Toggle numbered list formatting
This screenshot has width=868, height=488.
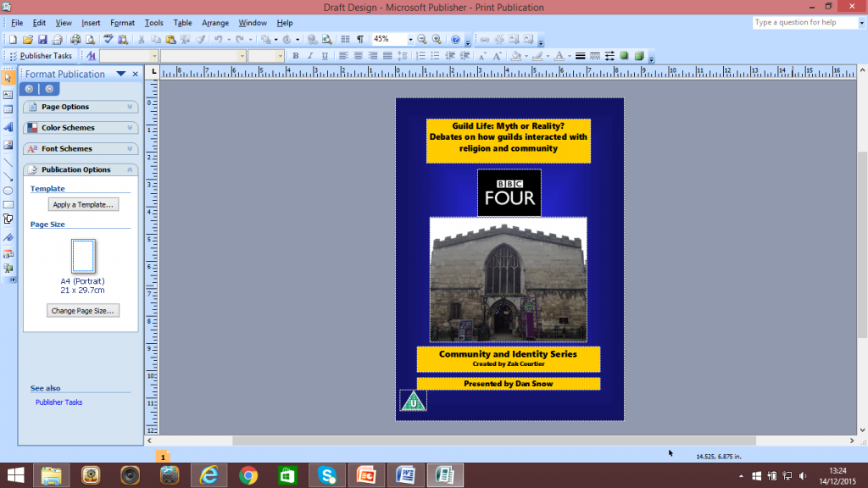420,56
